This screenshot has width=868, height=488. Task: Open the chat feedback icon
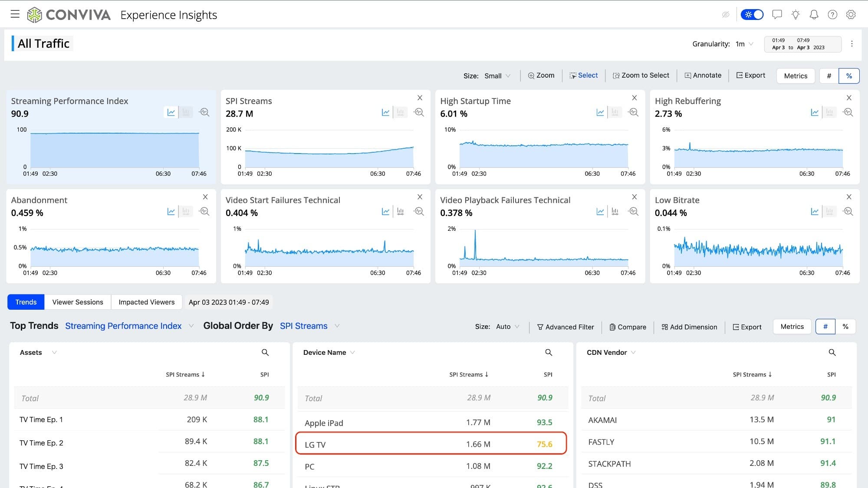tap(777, 15)
